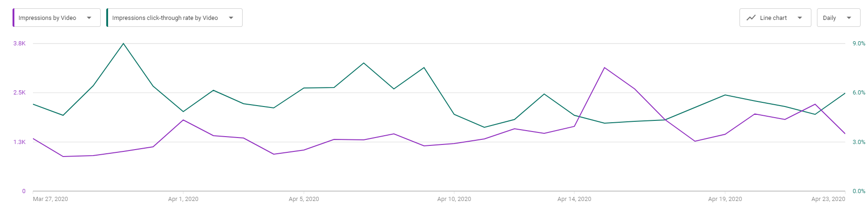Click the arrow next to Line chart
Screen dimensions: 868x207
coord(800,18)
